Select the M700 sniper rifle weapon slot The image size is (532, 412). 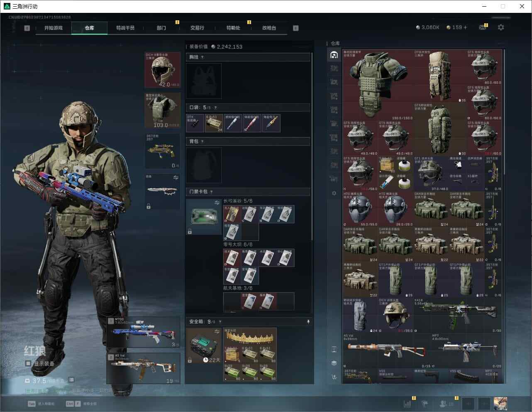tap(144, 333)
